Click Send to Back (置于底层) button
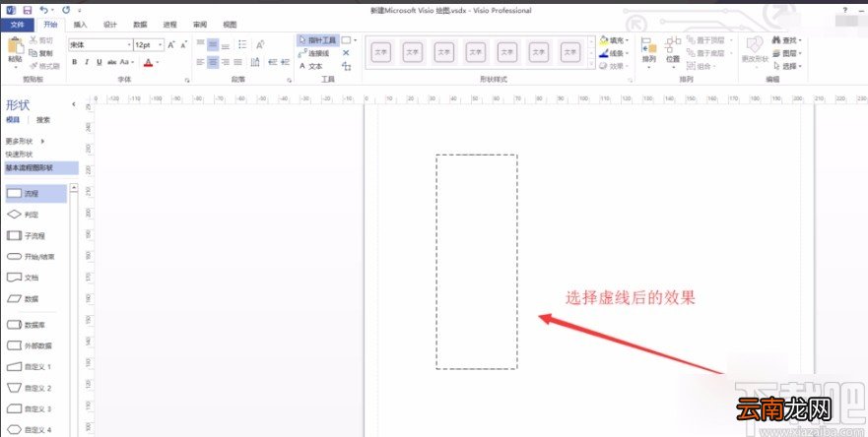The height and width of the screenshot is (437, 868). point(709,53)
